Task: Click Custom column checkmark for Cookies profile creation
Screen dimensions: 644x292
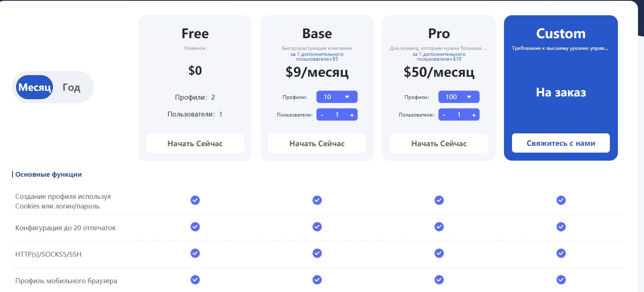Action: 561,200
